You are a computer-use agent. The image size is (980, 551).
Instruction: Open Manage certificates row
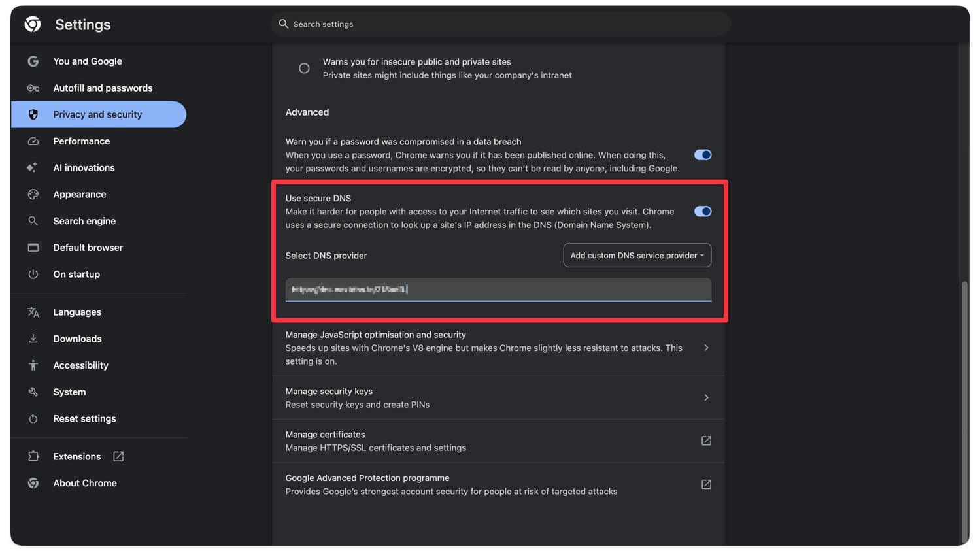point(498,441)
